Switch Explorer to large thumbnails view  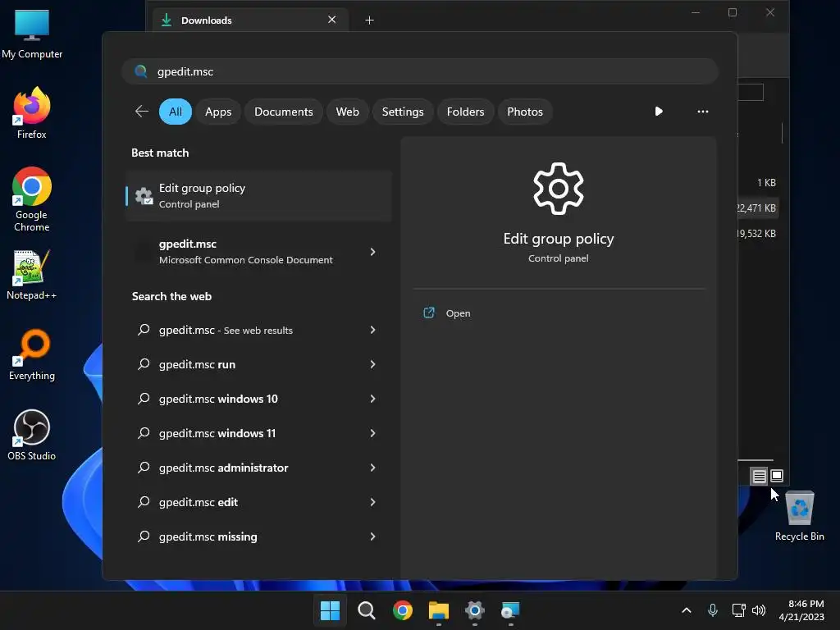pyautogui.click(x=777, y=476)
